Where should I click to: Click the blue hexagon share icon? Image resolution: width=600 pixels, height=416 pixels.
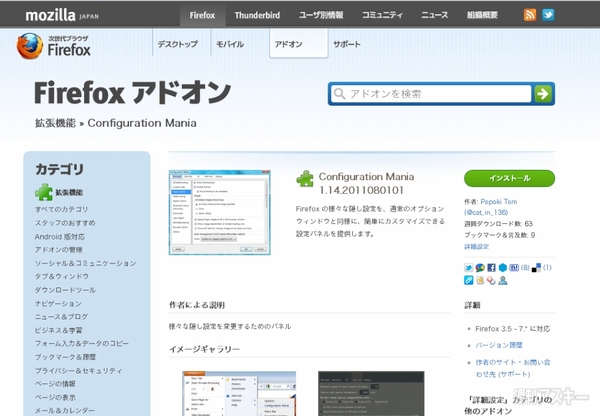click(503, 268)
